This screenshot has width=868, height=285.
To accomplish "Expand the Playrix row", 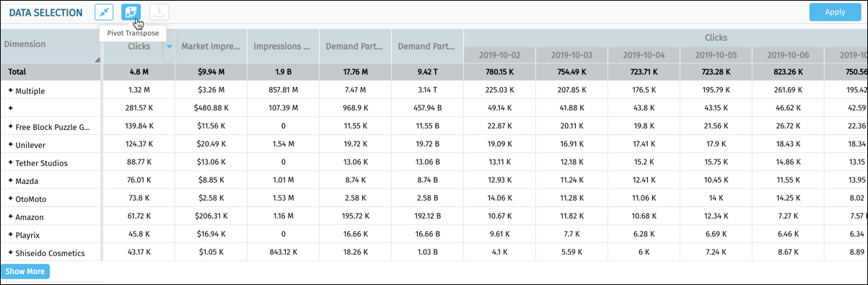I will coord(11,234).
